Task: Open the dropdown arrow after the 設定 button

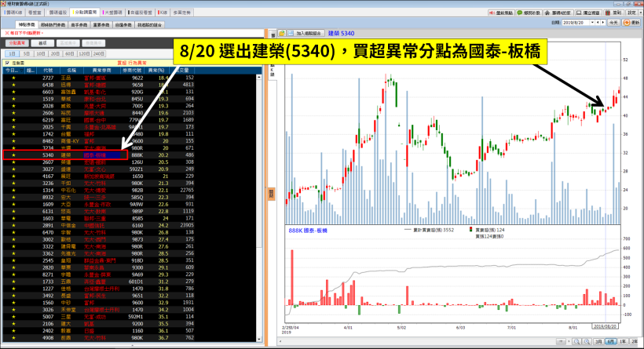Action: point(641,13)
